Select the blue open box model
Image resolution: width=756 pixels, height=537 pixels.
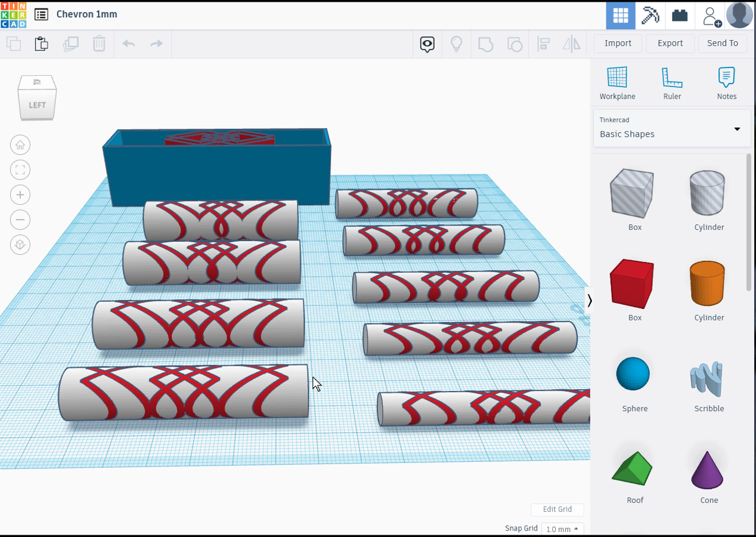tap(217, 174)
